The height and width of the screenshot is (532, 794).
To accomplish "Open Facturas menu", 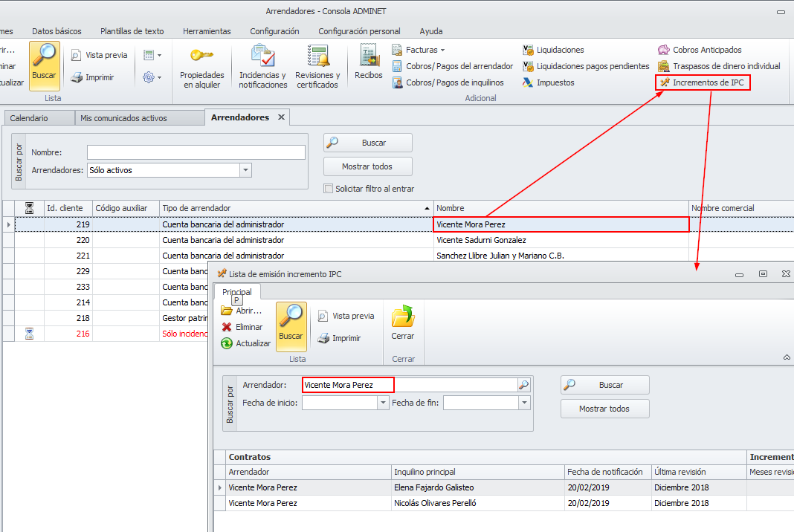I will (419, 50).
